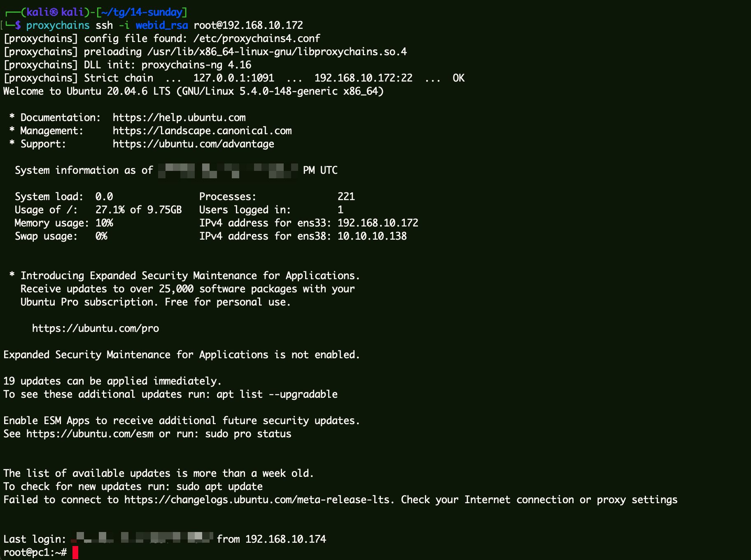
Task: Click the /etc/proxychains4.conf file path
Action: point(256,39)
